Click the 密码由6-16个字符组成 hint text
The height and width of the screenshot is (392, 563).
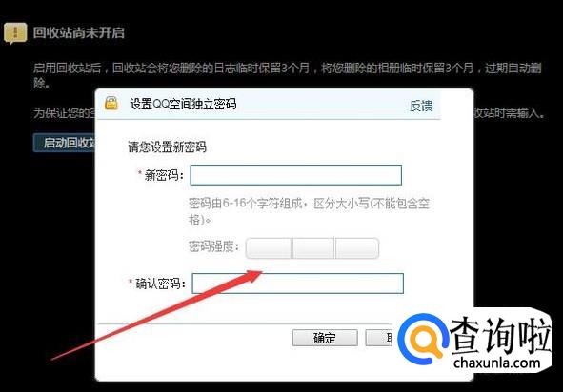pos(309,211)
